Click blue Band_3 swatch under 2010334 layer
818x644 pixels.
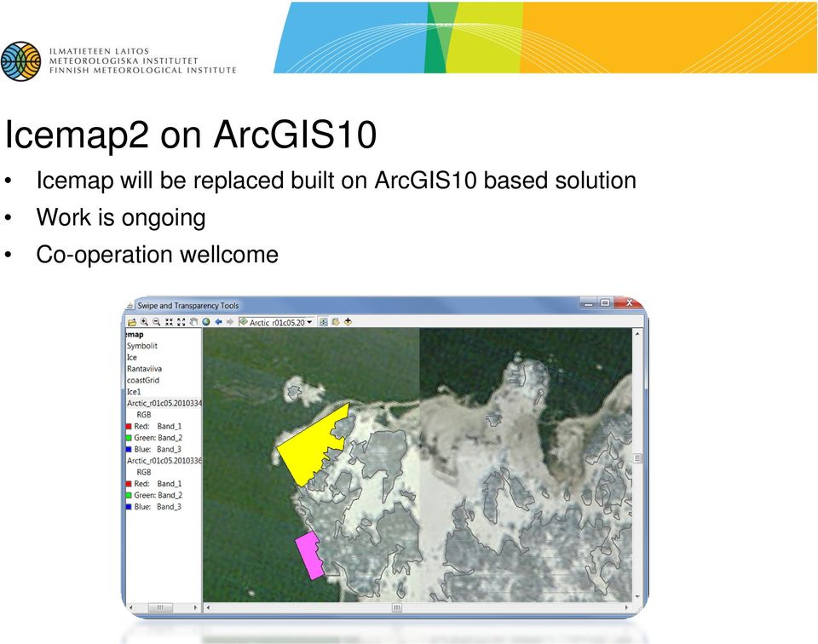click(129, 450)
